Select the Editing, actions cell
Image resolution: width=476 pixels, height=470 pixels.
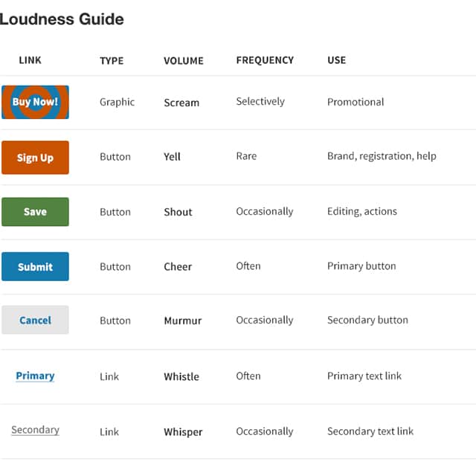pyautogui.click(x=361, y=211)
